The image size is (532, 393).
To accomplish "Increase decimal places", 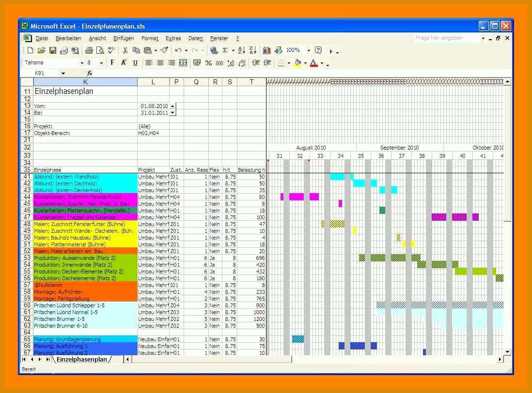I will 231,63.
